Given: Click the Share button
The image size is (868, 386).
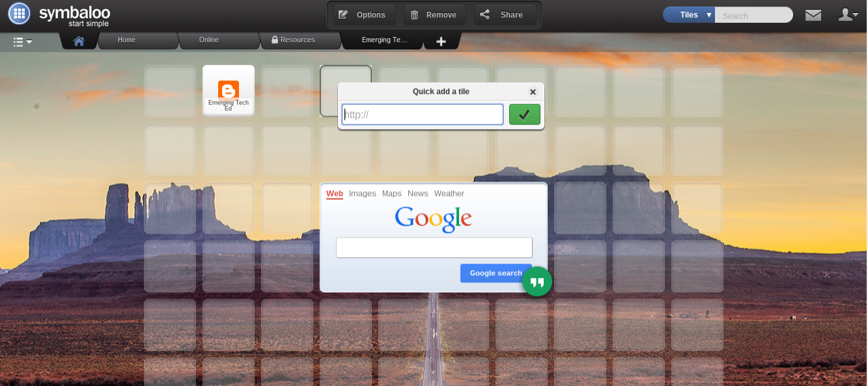Looking at the screenshot, I should click(505, 15).
